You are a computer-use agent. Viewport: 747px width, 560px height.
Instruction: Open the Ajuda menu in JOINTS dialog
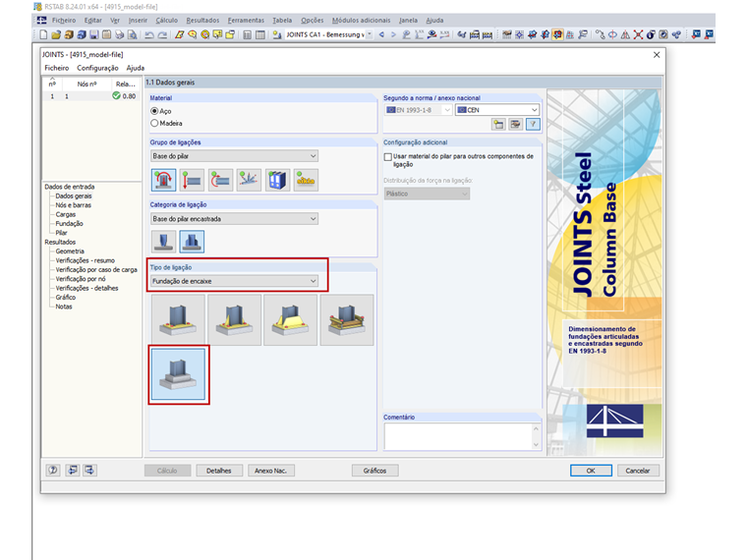coord(136,68)
